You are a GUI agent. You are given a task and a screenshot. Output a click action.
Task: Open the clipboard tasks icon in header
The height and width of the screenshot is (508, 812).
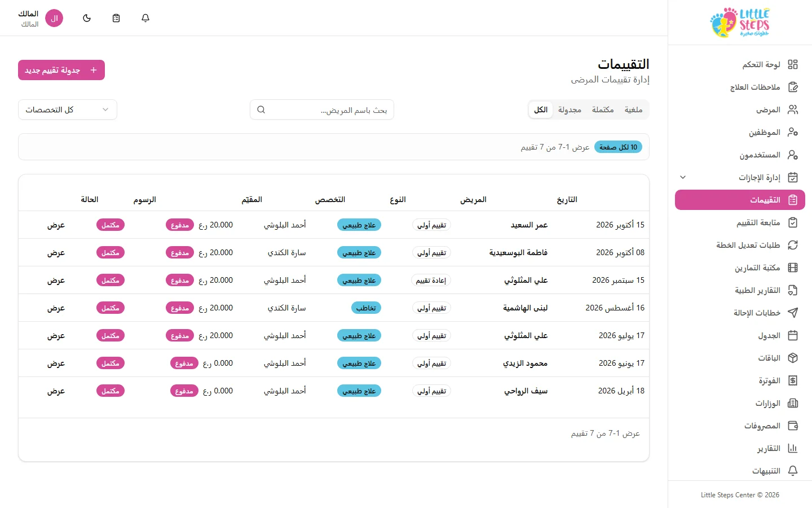116,18
